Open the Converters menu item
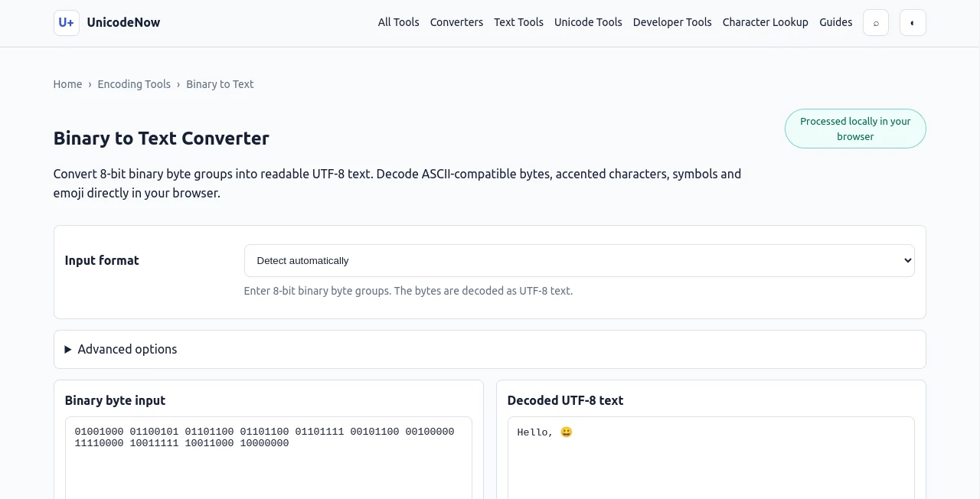Screen dimensions: 980x499 (456, 22)
